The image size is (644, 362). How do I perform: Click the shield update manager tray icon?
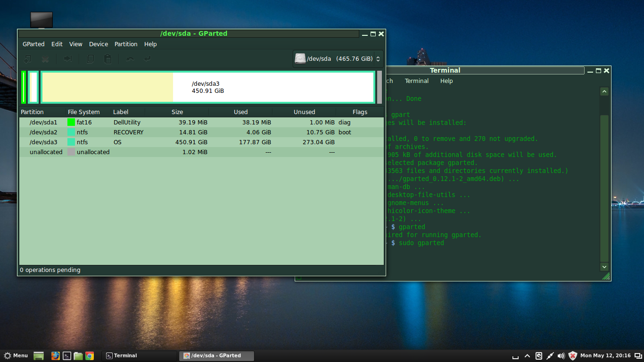pyautogui.click(x=573, y=356)
